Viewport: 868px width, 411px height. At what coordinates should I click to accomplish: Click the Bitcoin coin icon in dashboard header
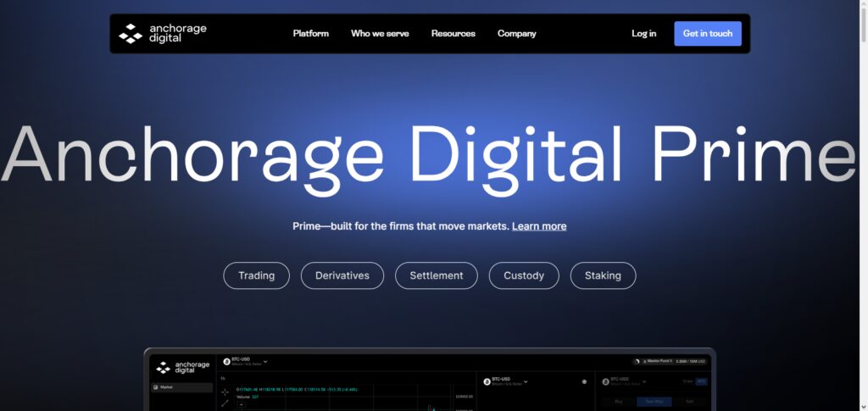[226, 362]
